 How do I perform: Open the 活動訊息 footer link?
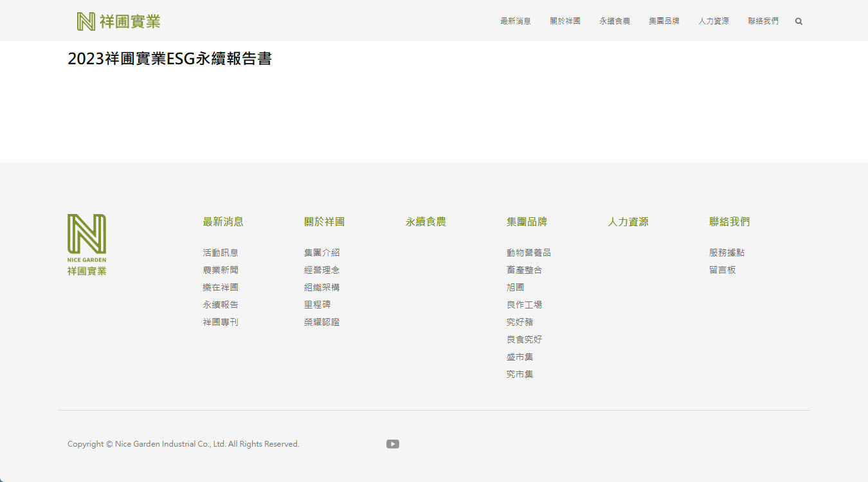point(221,253)
